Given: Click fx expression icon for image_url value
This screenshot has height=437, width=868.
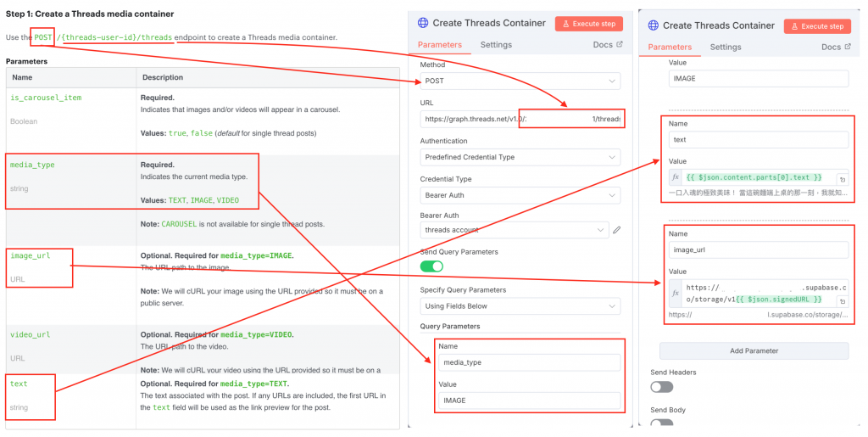Looking at the screenshot, I should pyautogui.click(x=676, y=294).
